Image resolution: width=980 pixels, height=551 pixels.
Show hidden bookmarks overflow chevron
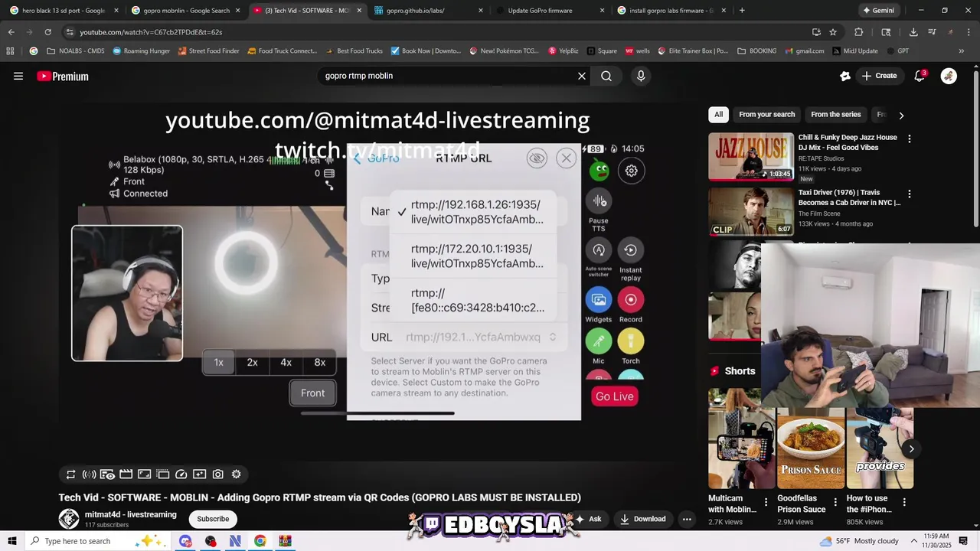pos(962,51)
